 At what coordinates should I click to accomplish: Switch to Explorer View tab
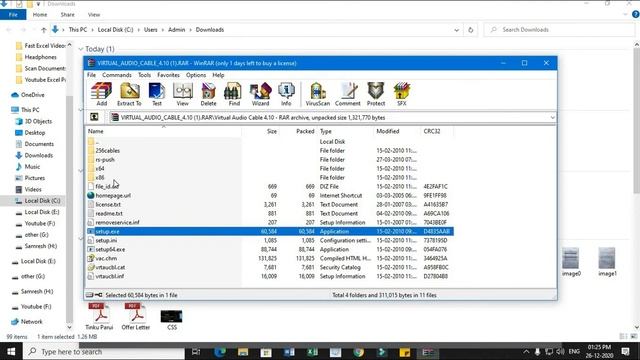(93, 15)
